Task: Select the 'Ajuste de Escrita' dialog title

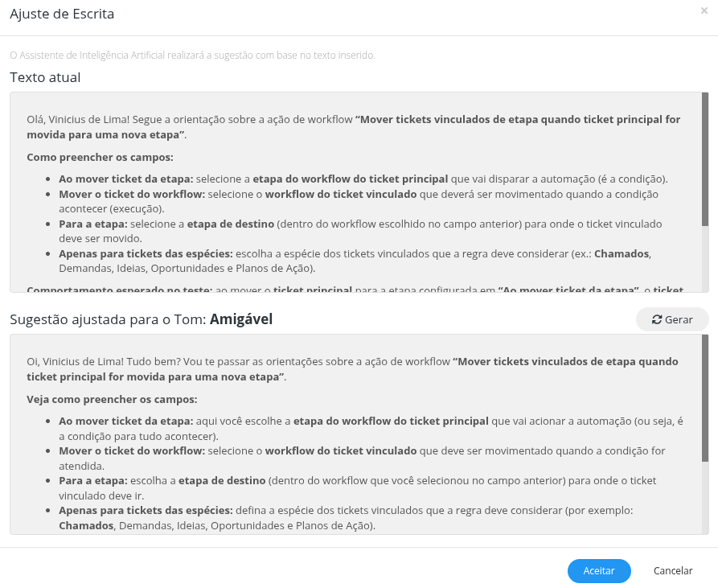Action: 62,14
